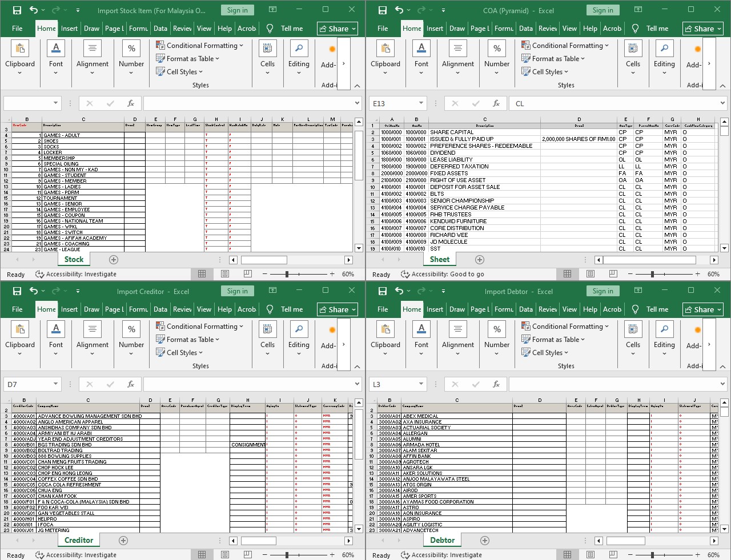
Task: Click Accessibility: Investigate in Import Stock window
Action: click(76, 274)
